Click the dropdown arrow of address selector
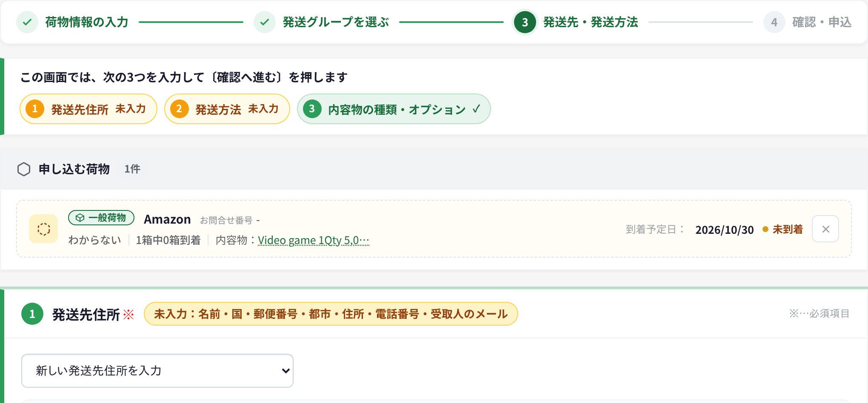The width and height of the screenshot is (868, 403). 286,371
